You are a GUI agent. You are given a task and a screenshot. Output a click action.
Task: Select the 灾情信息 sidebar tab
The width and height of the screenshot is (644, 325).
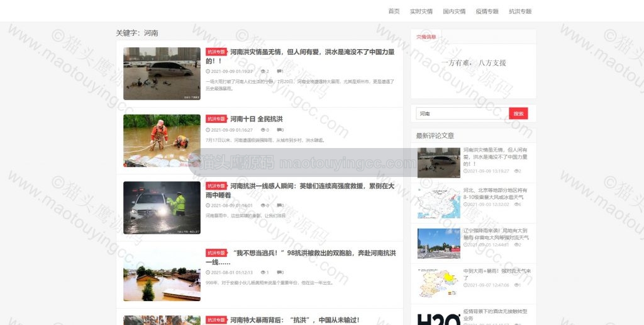426,37
